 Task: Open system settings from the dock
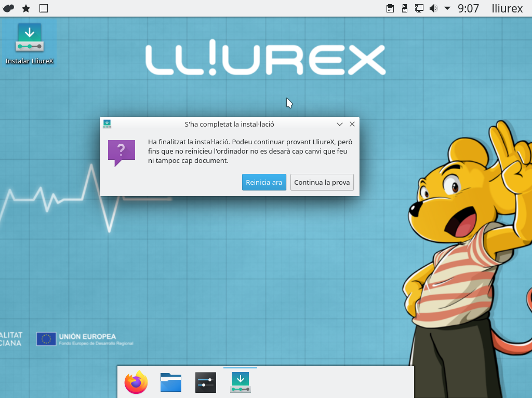tap(206, 382)
